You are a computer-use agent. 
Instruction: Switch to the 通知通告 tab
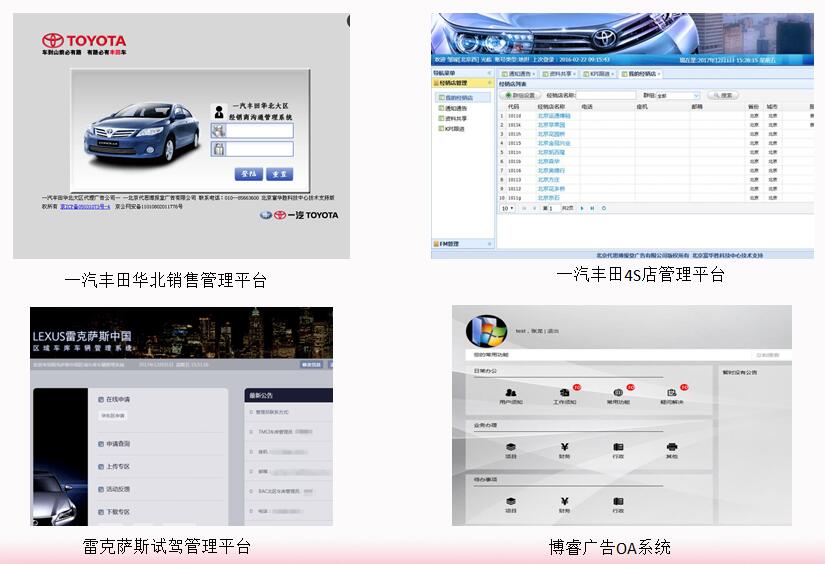tap(518, 74)
